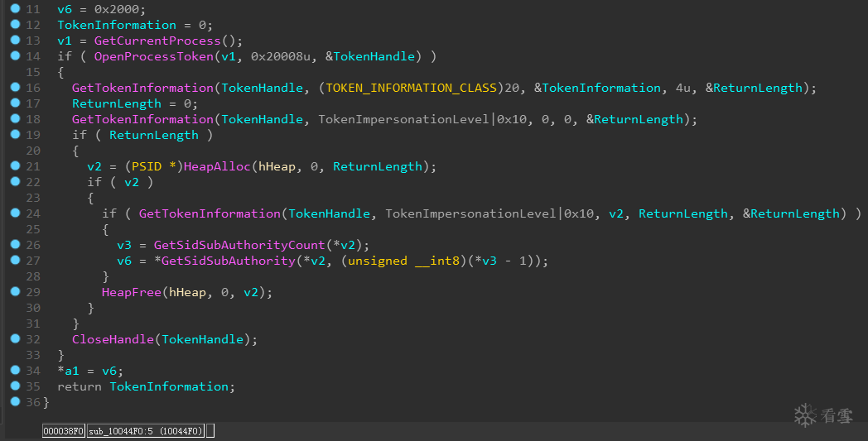Image resolution: width=868 pixels, height=441 pixels.
Task: Toggle breakpoint dot on line 14
Action: point(16,55)
